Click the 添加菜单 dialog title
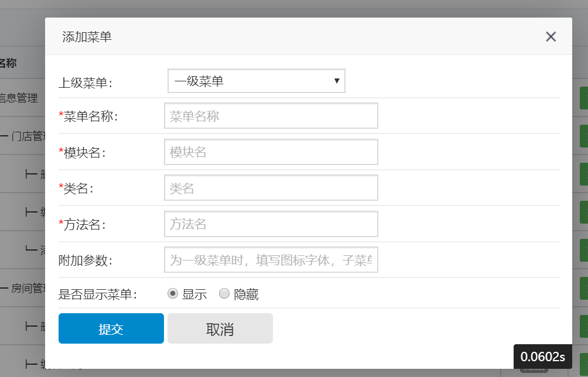 [x=87, y=37]
